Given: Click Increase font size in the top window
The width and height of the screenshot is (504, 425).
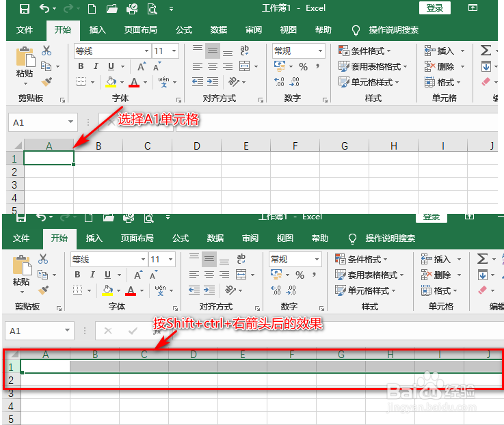Looking at the screenshot, I should click(x=142, y=66).
